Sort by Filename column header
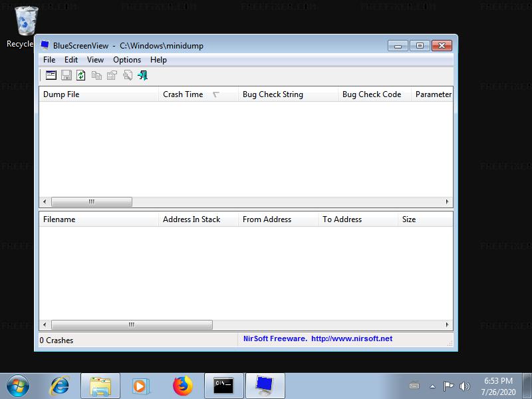This screenshot has width=532, height=399. coord(98,219)
